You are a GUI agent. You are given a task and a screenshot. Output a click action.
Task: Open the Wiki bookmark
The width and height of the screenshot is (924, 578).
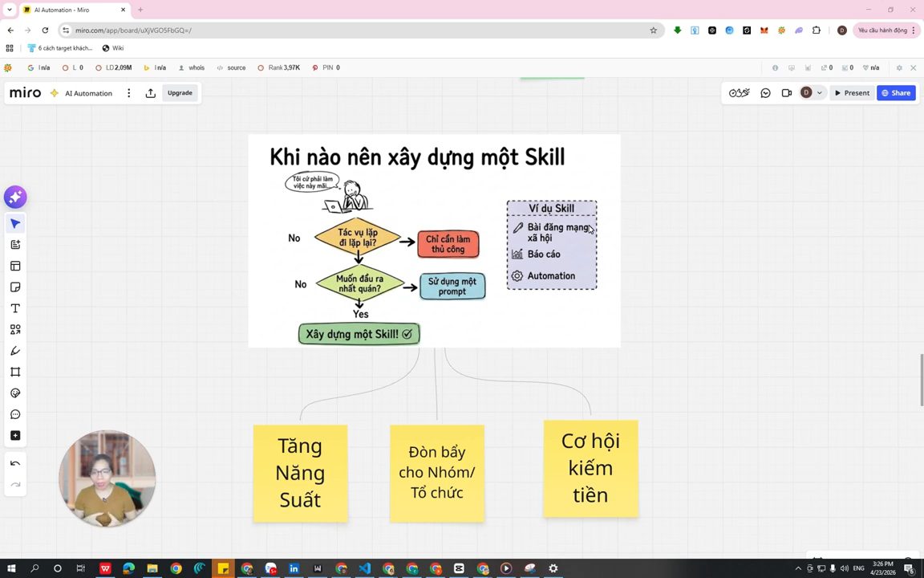pyautogui.click(x=113, y=48)
